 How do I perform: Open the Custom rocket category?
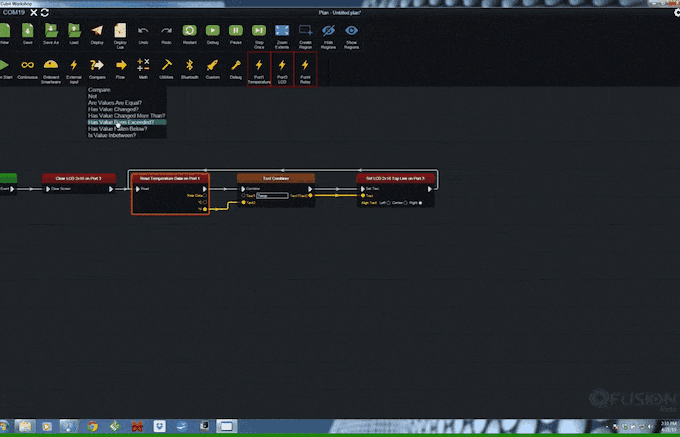[x=212, y=65]
